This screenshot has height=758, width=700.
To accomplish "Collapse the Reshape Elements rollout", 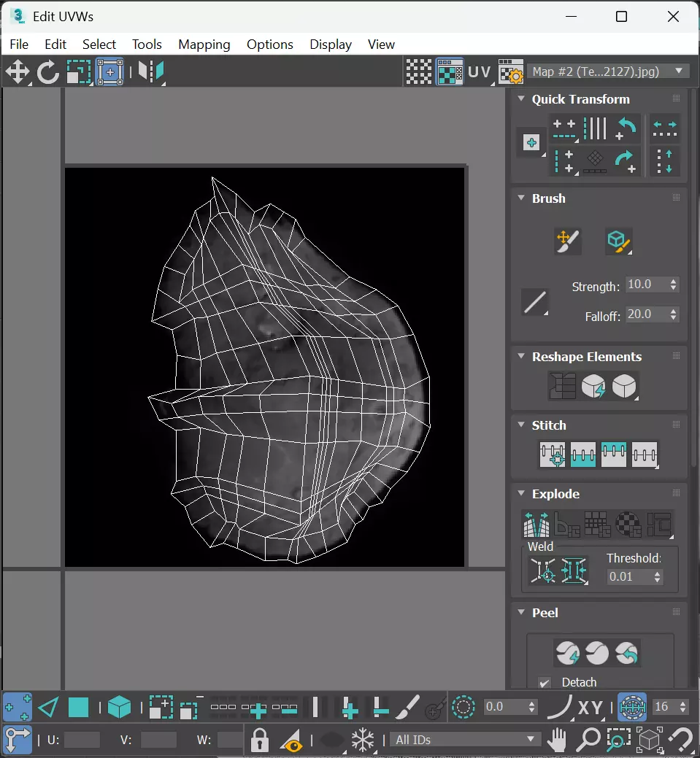I will point(521,356).
